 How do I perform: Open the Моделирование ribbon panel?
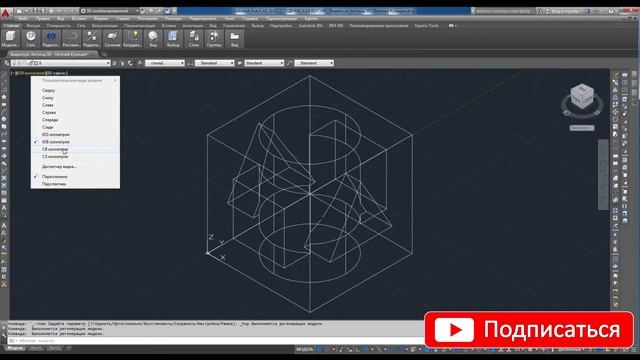[x=10, y=39]
